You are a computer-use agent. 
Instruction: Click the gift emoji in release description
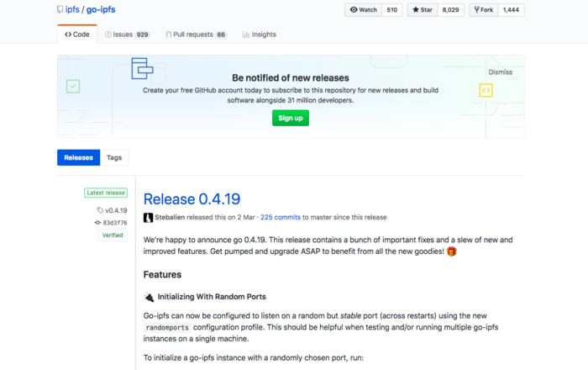click(x=452, y=251)
